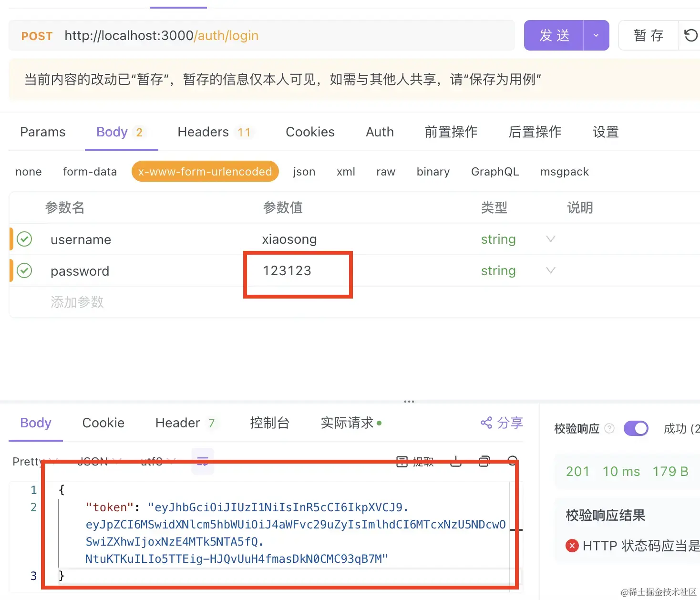Open the 设置 settings tab

pos(606,132)
